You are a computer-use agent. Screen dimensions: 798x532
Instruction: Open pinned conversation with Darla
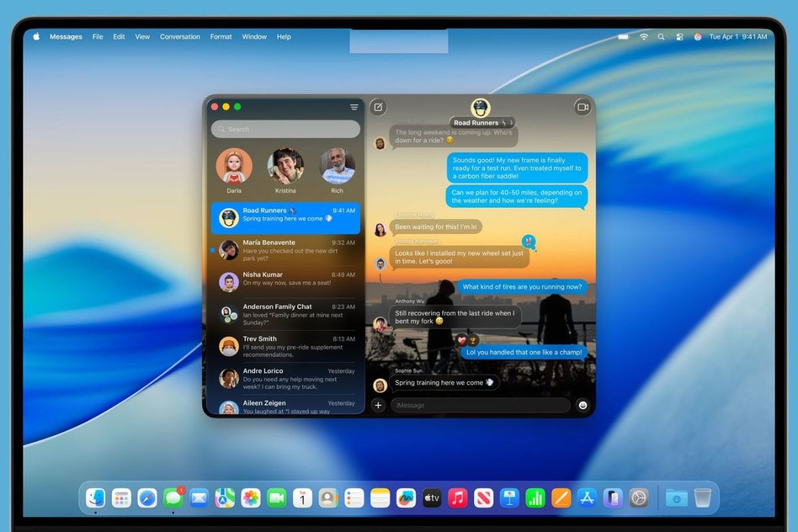point(234,171)
